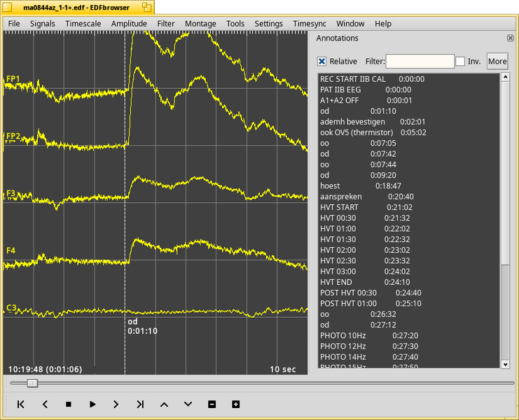Image resolution: width=519 pixels, height=420 pixels.
Task: Zoom in with the plus icon
Action: (235, 404)
